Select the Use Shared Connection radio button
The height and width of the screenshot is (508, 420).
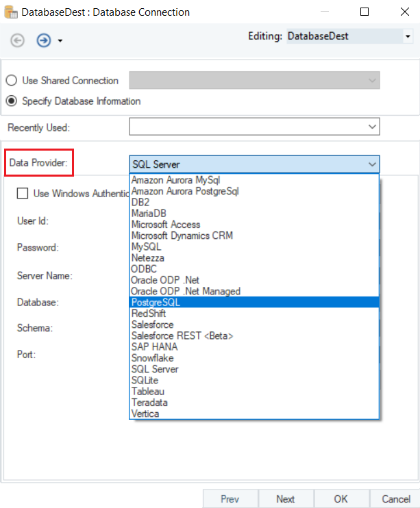[12, 81]
